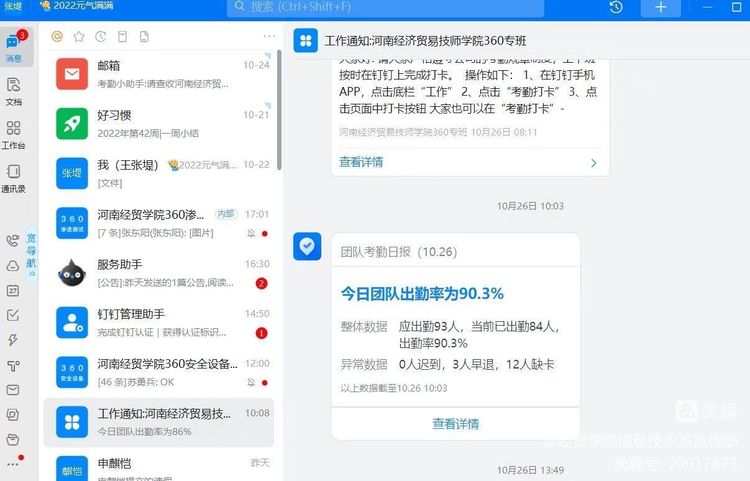
Task: Open the 邮箱 conversation
Action: tap(159, 74)
